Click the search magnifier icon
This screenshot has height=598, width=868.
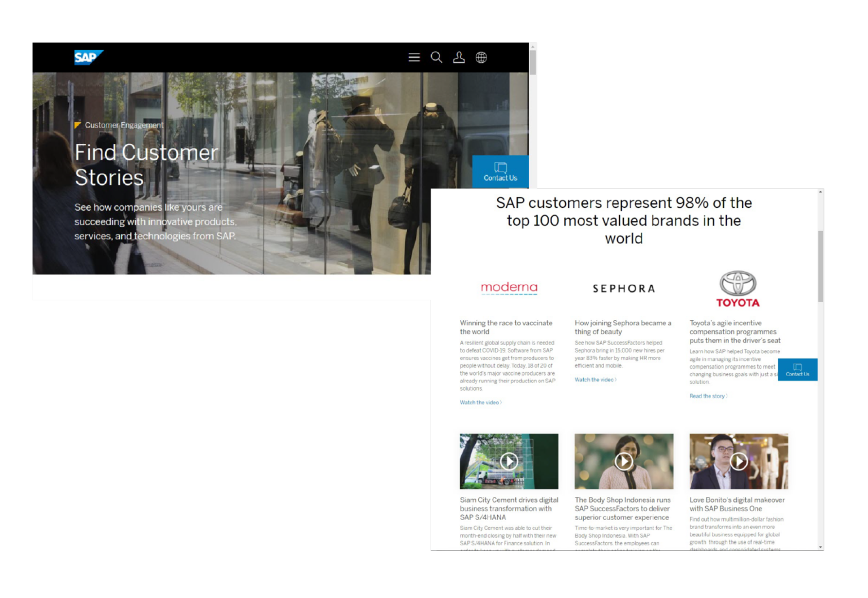[x=436, y=57]
